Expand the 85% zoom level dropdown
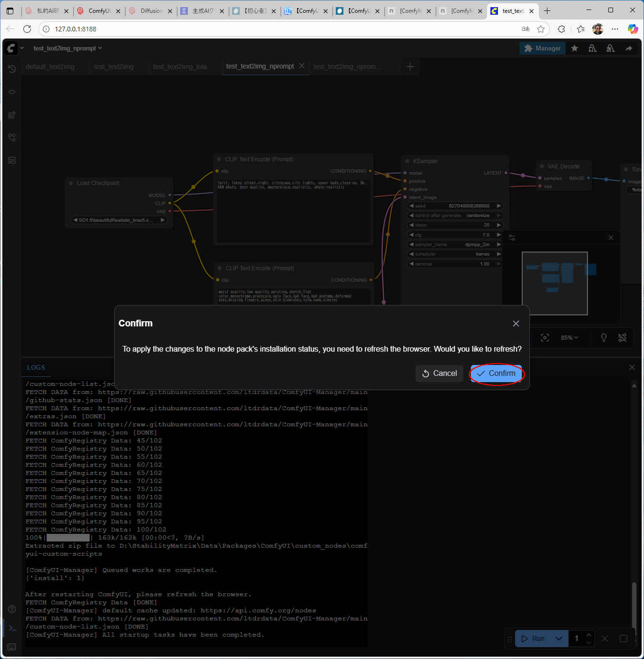This screenshot has height=659, width=644. (569, 337)
